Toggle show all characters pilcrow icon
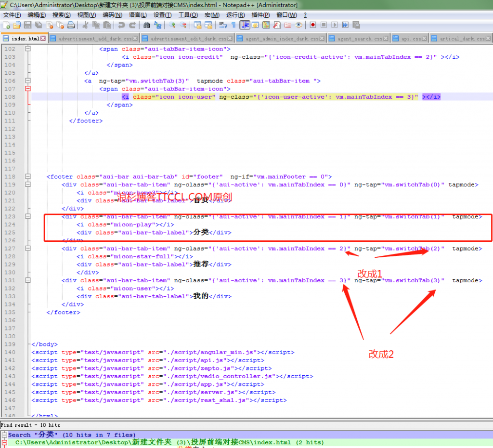Screen dimensions: 493x448 click(x=234, y=25)
